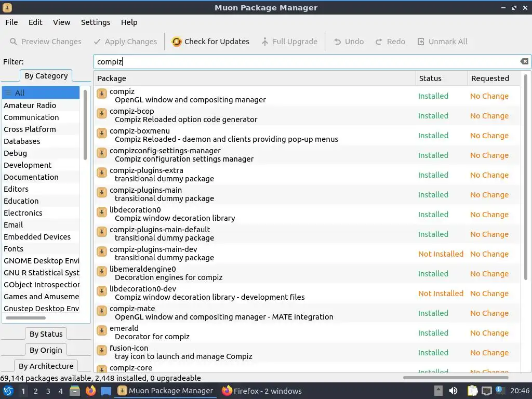This screenshot has width=532, height=399.
Task: Click the icon for compiz-plugins-main-default
Action: [102, 232]
